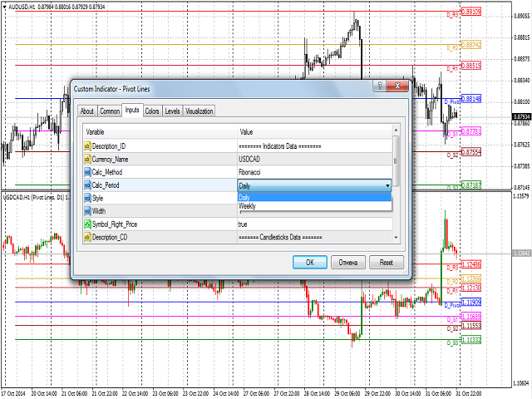Click the Symbol_Right_Price variable icon

pyautogui.click(x=87, y=224)
